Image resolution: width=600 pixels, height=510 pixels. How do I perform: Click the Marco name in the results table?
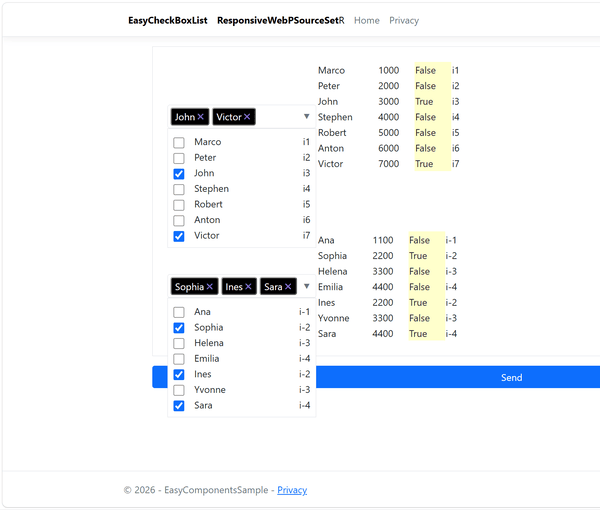point(331,70)
